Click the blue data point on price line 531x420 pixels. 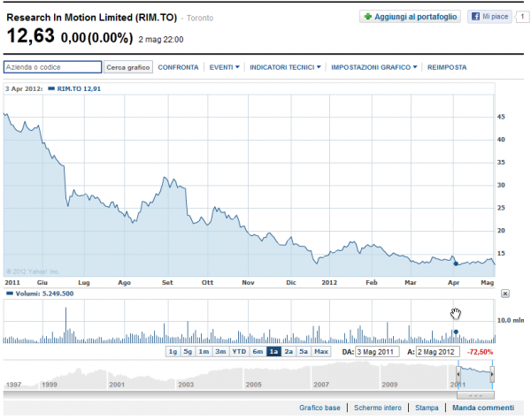tap(455, 263)
